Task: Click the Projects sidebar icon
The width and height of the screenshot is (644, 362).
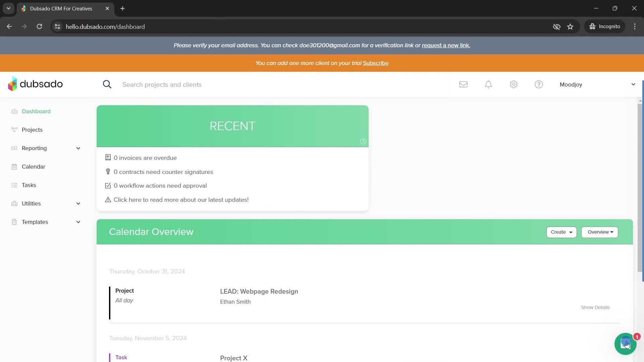Action: pos(14,130)
